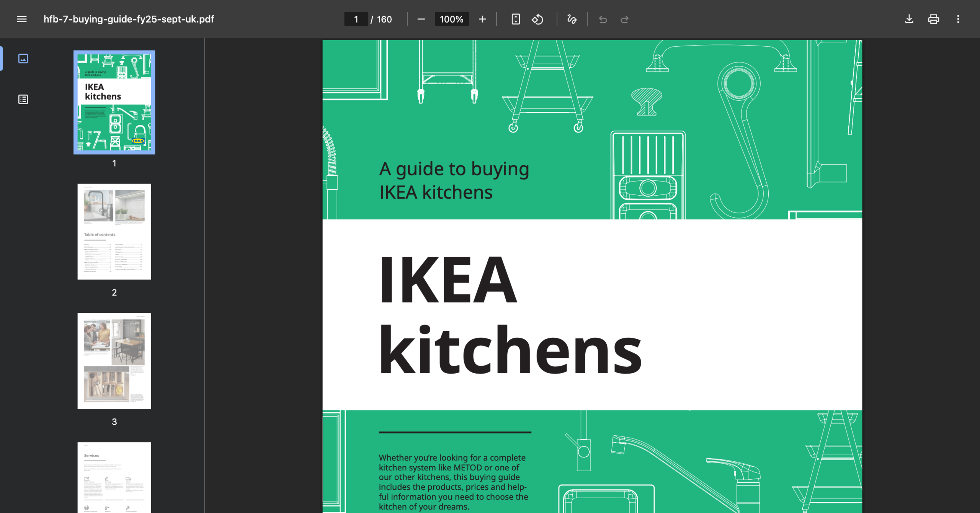Zoom out of the document
This screenshot has height=513, width=980.
(421, 19)
